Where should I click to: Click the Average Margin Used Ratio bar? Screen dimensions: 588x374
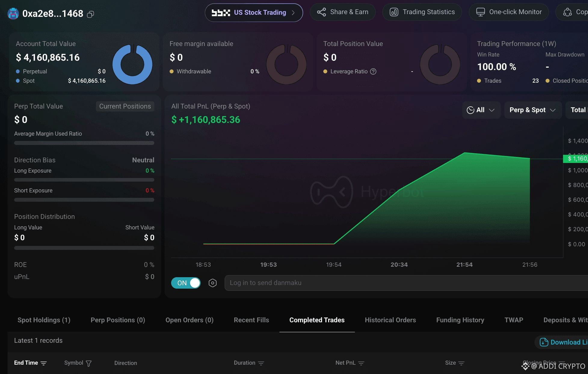tap(84, 143)
